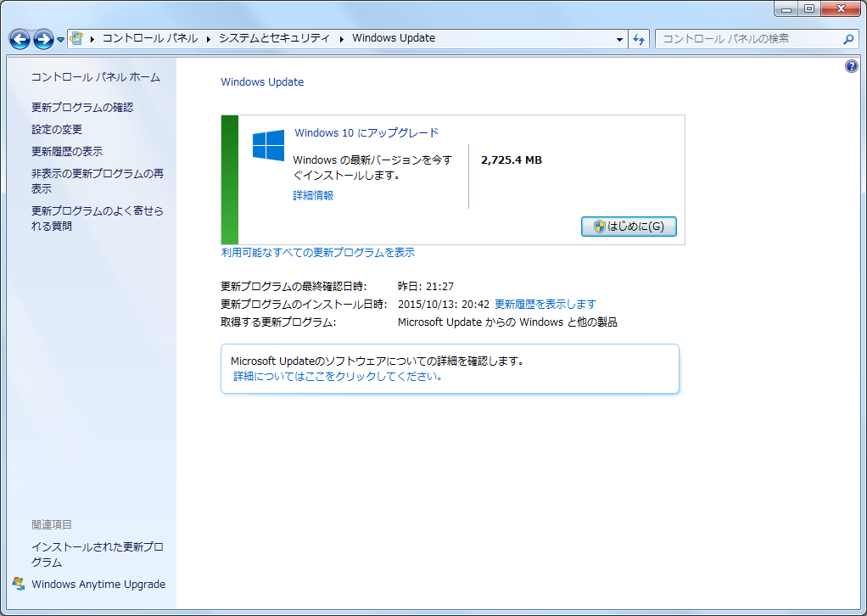Open 更新プログラムのよく寄せられる質問 link
This screenshot has height=616, width=867.
tap(98, 218)
